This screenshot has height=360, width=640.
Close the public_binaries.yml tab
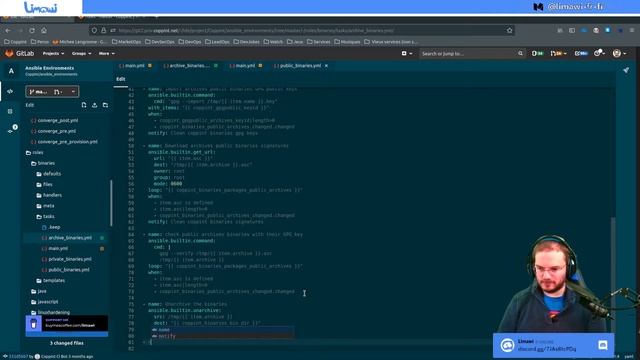pos(326,66)
